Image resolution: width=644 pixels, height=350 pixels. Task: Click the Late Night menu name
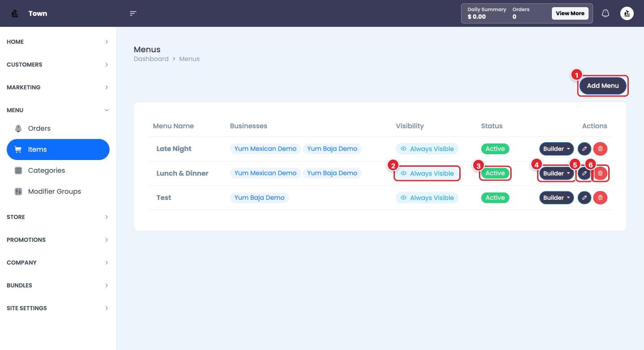(x=174, y=149)
